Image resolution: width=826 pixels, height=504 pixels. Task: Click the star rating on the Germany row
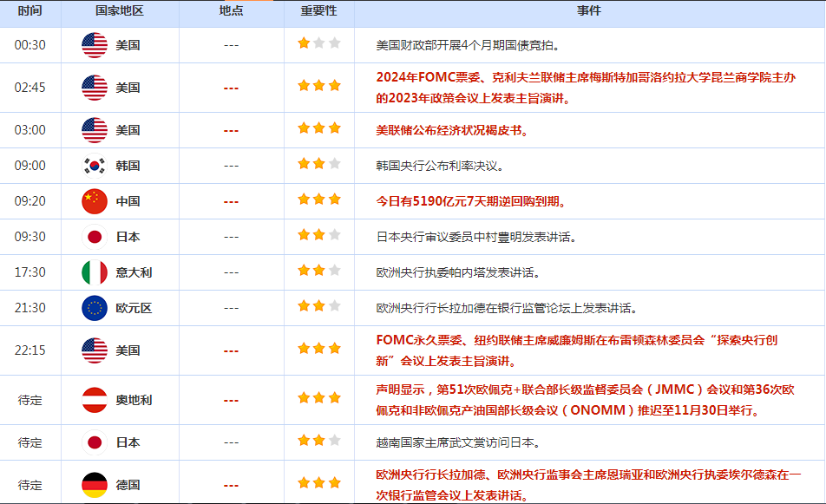point(318,484)
